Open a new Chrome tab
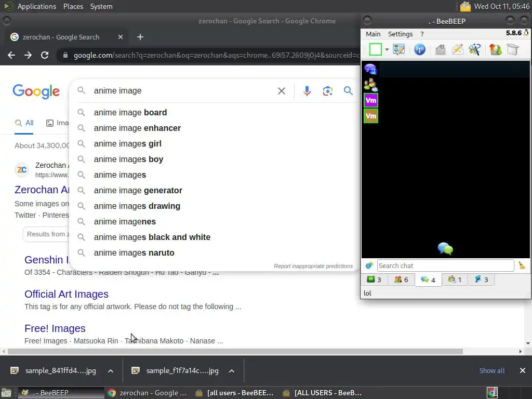532x399 pixels. coord(140,37)
